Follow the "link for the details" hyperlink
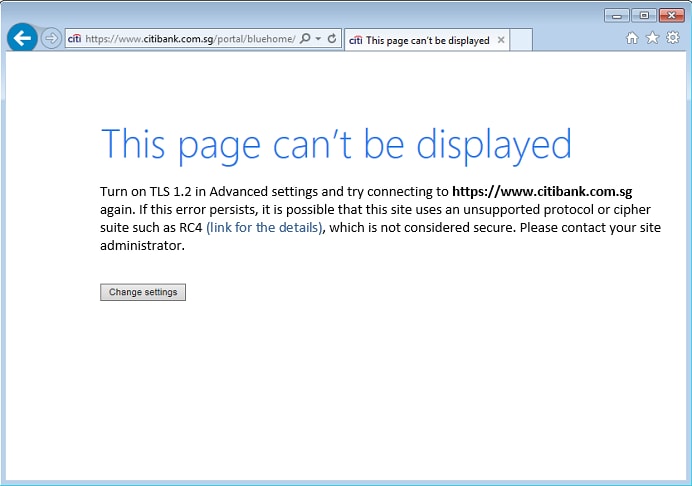Viewport: 692px width, 486px height. tap(264, 227)
